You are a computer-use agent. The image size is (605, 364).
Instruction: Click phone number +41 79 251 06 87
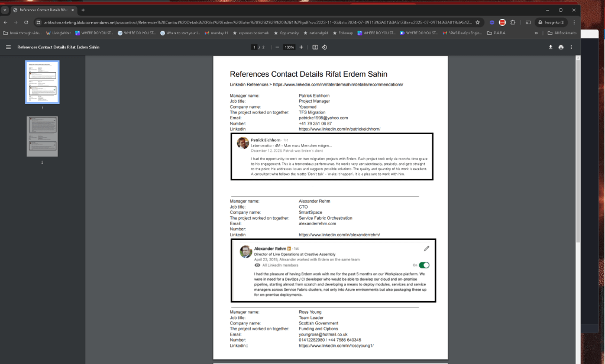click(315, 123)
